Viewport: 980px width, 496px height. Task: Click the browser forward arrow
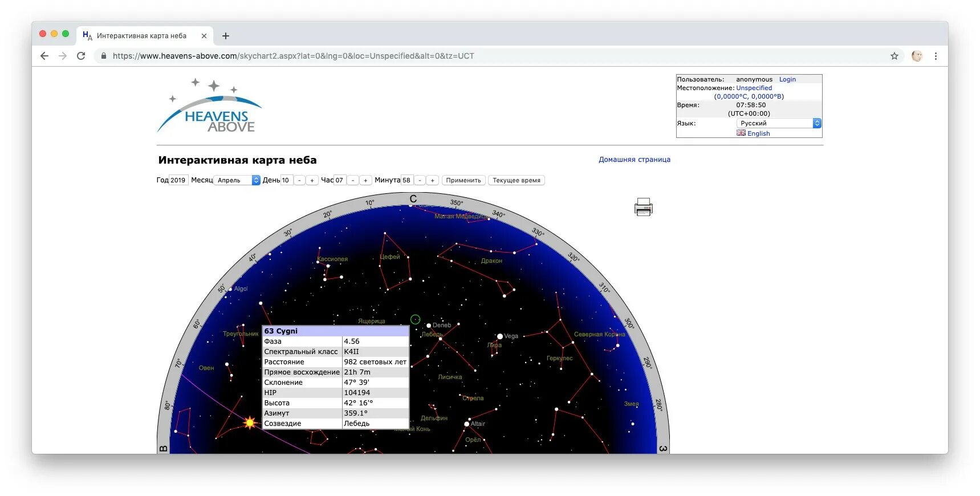pyautogui.click(x=63, y=56)
